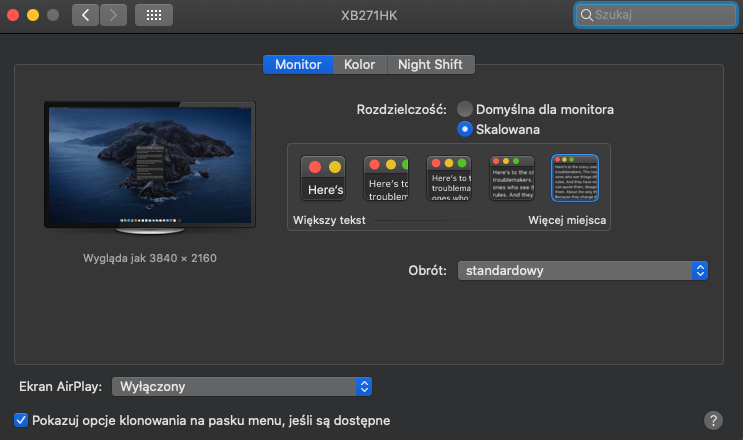Select 'Domyślna dla monitora' radio button
Screen dimensions: 743x440
465,109
